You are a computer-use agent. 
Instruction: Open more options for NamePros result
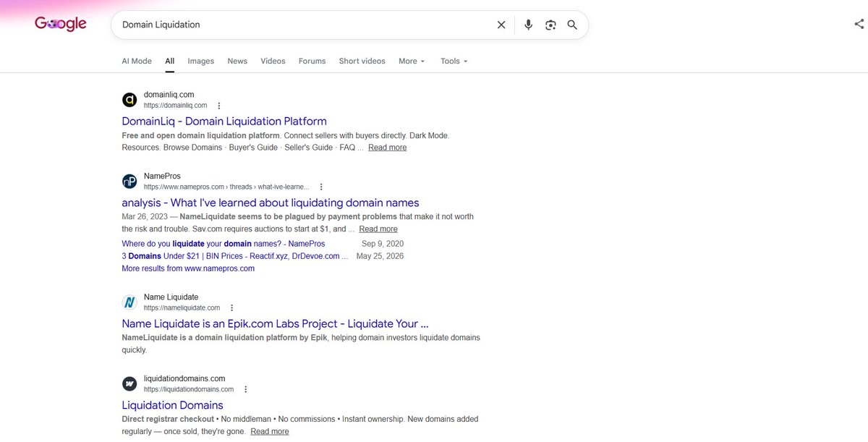321,187
